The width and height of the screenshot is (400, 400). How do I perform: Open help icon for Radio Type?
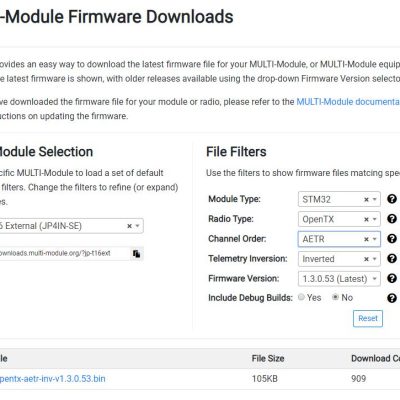click(392, 219)
